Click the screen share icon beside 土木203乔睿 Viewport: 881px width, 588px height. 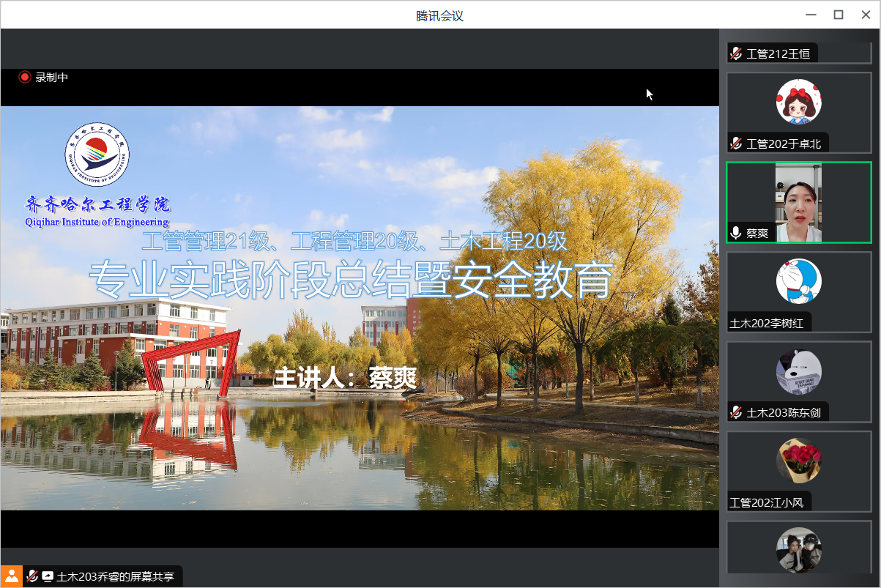[x=48, y=576]
